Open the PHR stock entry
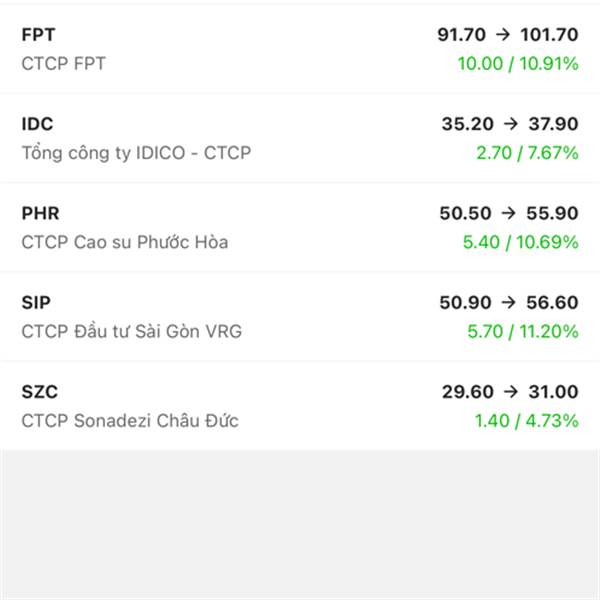Image resolution: width=600 pixels, height=600 pixels. pos(300,227)
